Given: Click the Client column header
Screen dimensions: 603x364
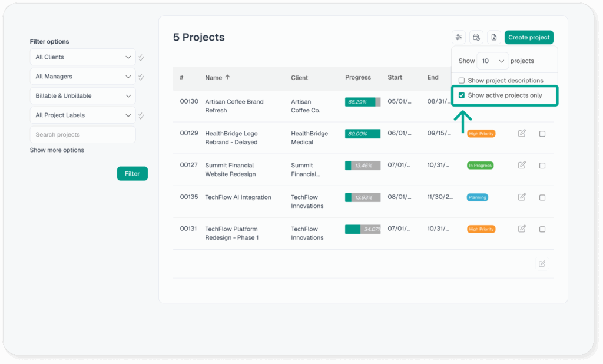Looking at the screenshot, I should (x=299, y=78).
